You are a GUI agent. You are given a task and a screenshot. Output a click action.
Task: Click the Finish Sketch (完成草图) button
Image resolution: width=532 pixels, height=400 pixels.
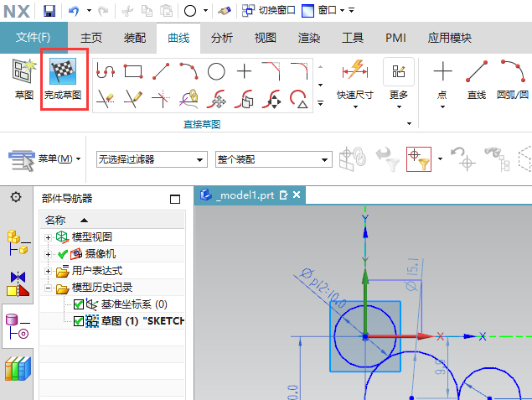point(65,80)
